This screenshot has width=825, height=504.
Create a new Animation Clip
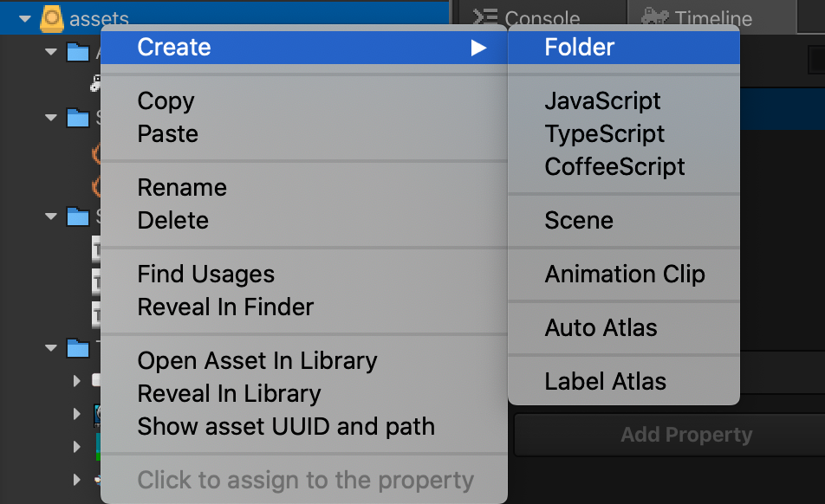coord(624,275)
